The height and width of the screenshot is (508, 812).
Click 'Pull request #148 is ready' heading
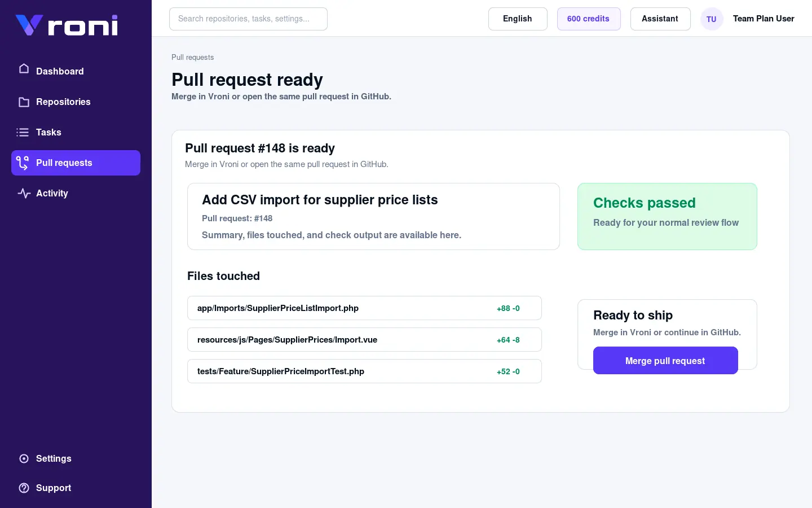click(260, 148)
